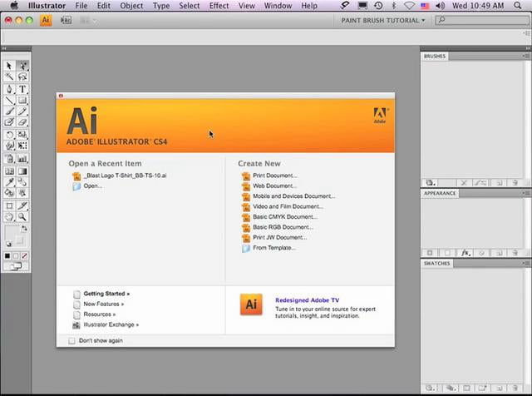
Task: Click the search field in the application bar
Action: 482,20
